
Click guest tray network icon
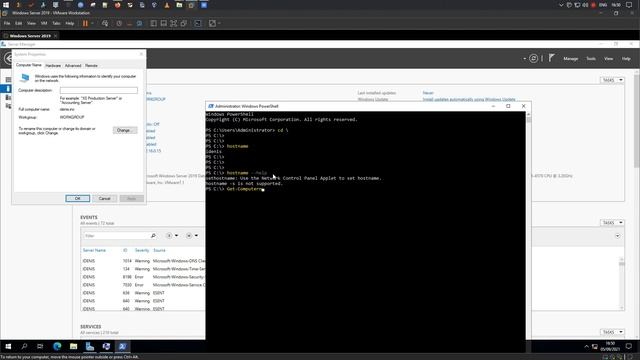[x=595, y=347]
